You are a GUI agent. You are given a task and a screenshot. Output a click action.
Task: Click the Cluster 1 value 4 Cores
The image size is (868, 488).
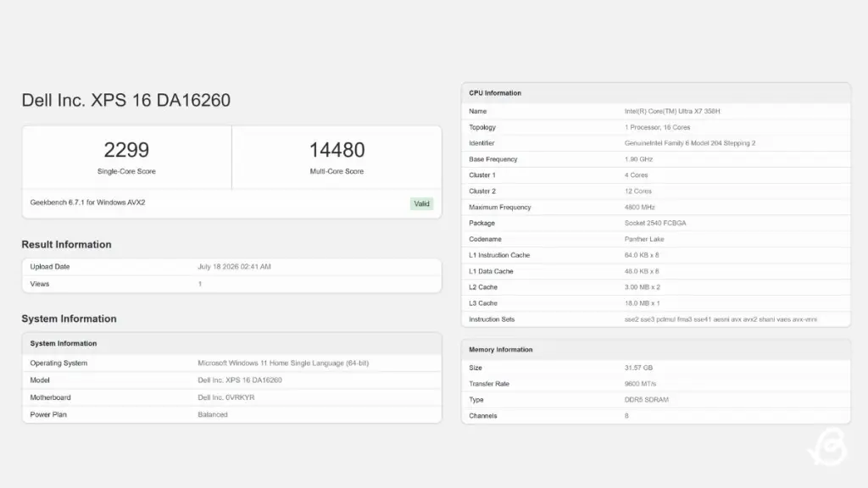click(x=636, y=175)
